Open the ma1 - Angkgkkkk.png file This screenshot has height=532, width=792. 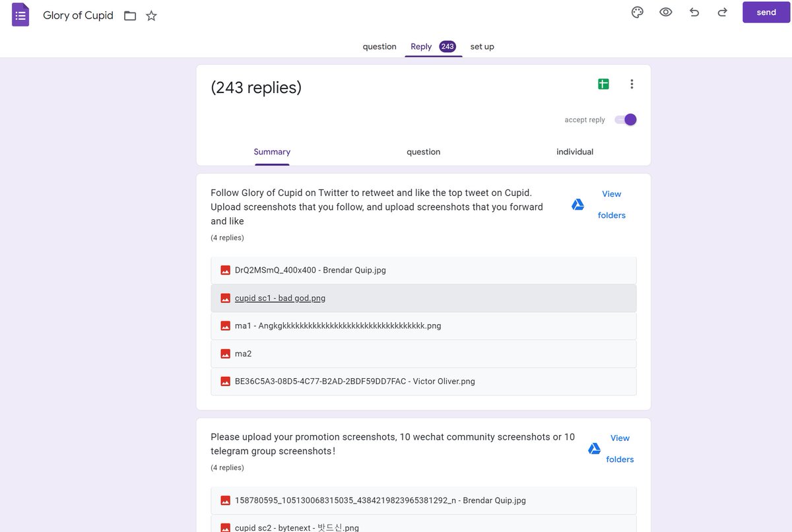coord(424,325)
